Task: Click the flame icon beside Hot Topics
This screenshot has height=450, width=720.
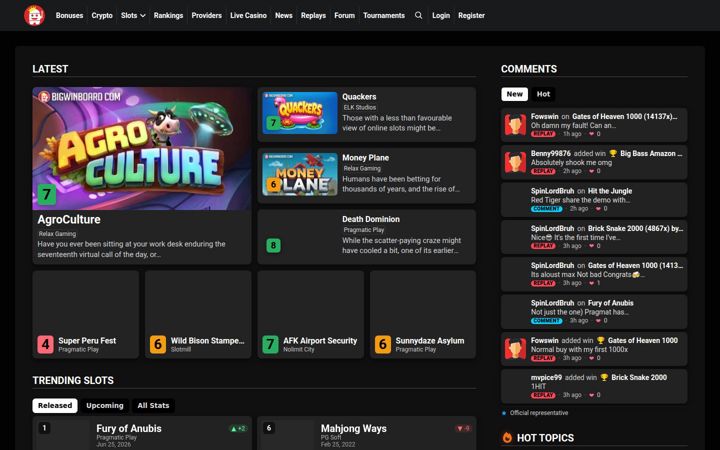Action: pos(507,438)
